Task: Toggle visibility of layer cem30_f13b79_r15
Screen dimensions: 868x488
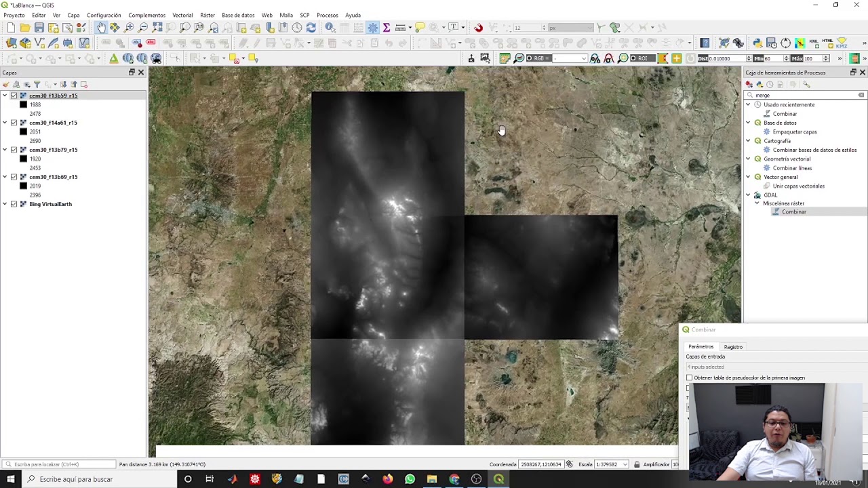Action: [x=14, y=150]
